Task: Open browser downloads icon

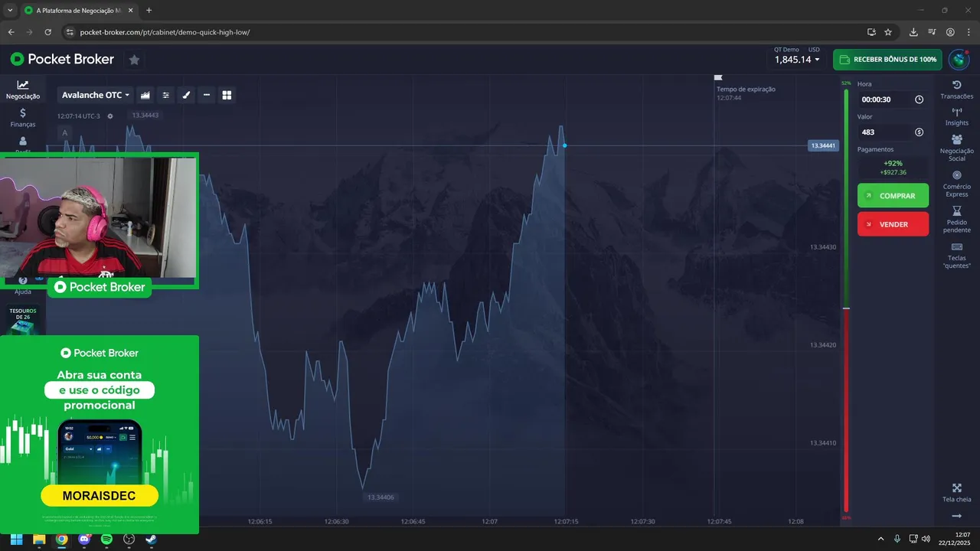Action: tap(913, 32)
